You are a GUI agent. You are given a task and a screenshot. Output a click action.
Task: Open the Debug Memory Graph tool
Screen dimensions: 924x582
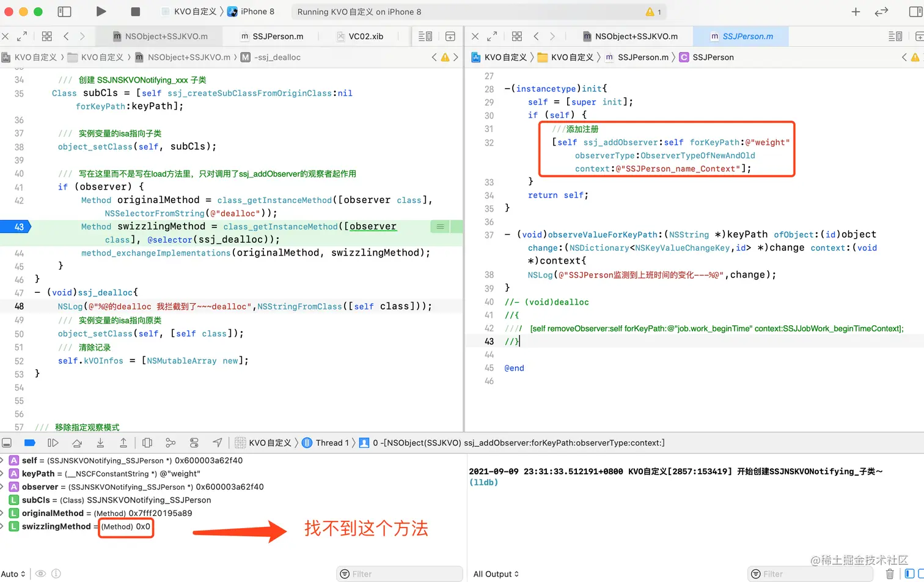pos(170,443)
